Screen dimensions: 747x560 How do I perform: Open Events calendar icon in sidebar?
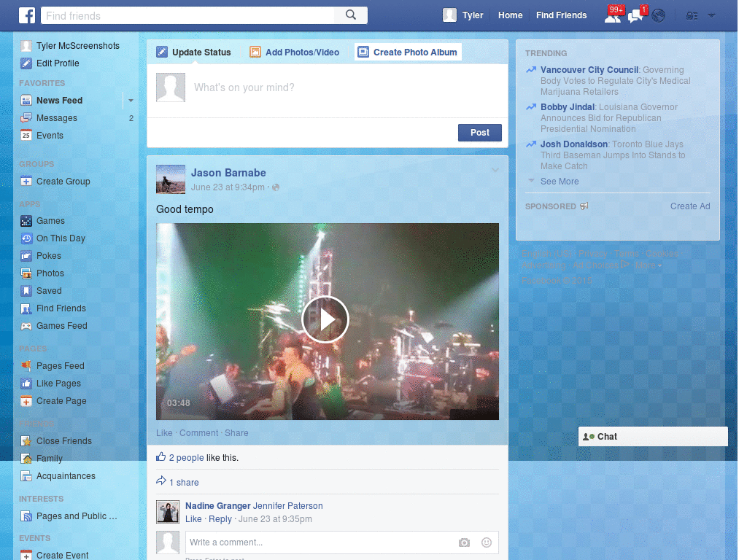point(26,135)
